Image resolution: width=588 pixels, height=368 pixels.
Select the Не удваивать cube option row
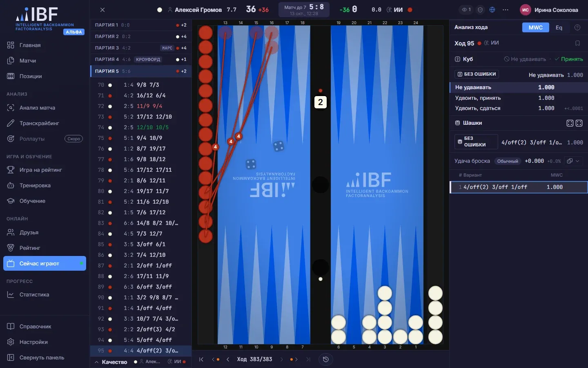(519, 87)
